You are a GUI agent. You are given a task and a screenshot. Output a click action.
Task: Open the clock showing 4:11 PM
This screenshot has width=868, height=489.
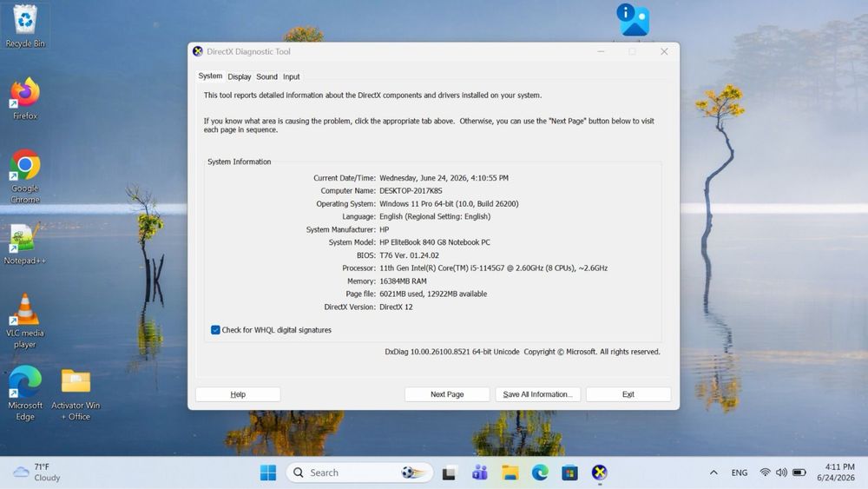(836, 472)
